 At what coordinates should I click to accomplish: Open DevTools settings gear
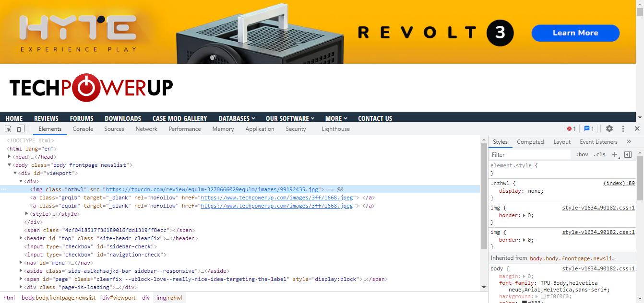pyautogui.click(x=609, y=128)
